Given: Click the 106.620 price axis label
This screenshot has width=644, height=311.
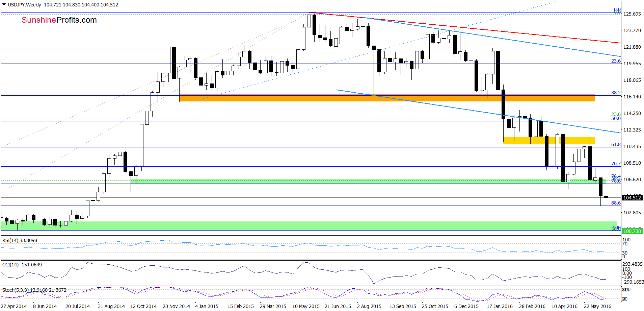Looking at the screenshot, I should click(632, 180).
